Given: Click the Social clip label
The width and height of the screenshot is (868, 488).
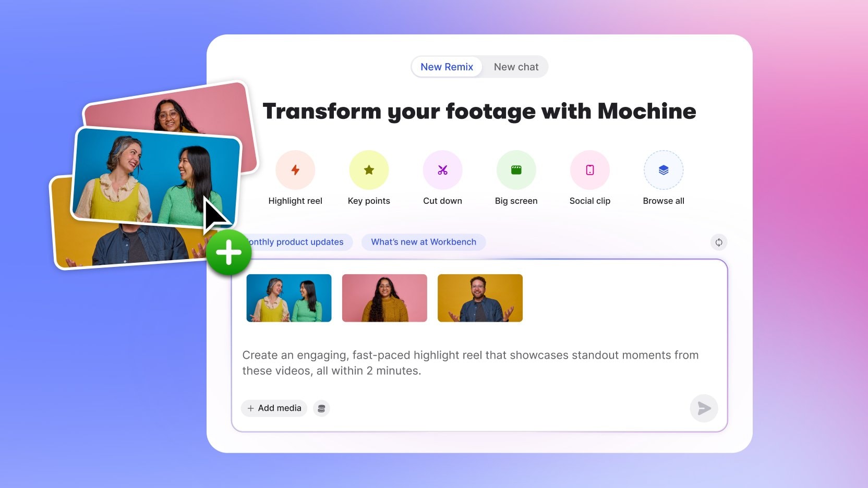Looking at the screenshot, I should 590,201.
